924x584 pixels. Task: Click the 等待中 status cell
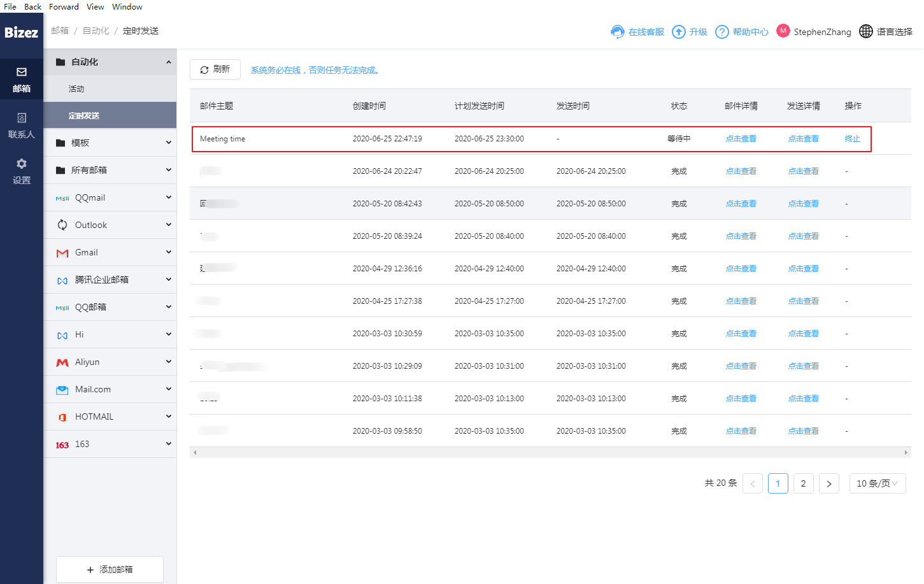coord(679,139)
